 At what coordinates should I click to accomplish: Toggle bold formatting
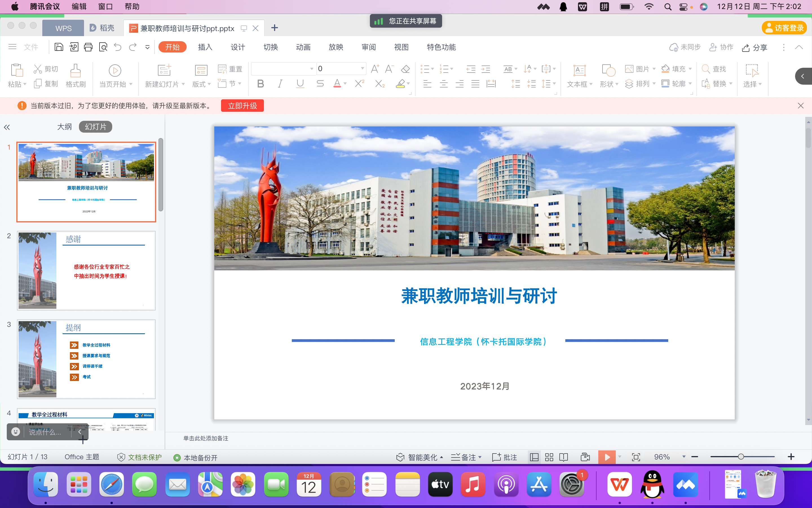pos(261,84)
